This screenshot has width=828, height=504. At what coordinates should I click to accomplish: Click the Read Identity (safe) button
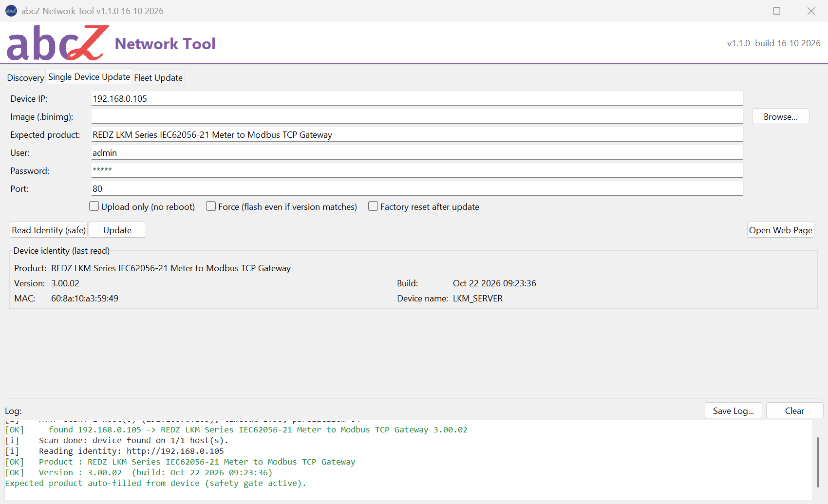click(49, 230)
